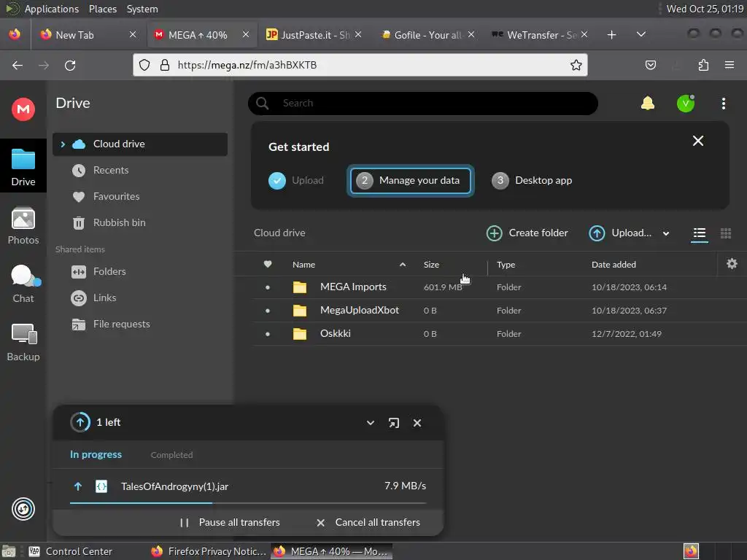The height and width of the screenshot is (560, 747).
Task: Switch to list view
Action: tap(700, 233)
